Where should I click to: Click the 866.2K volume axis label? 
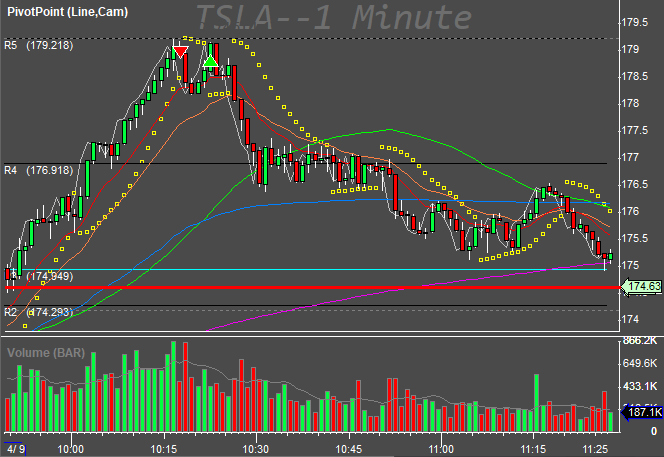639,341
